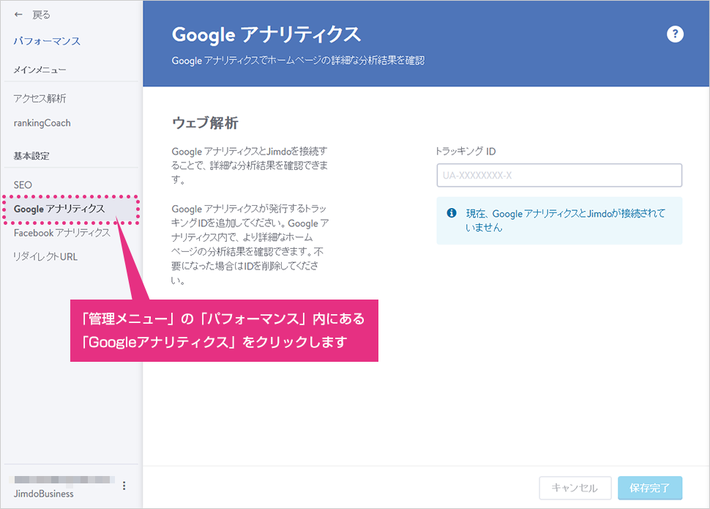
Task: Click the ウェブ解析 heading
Action: point(205,123)
